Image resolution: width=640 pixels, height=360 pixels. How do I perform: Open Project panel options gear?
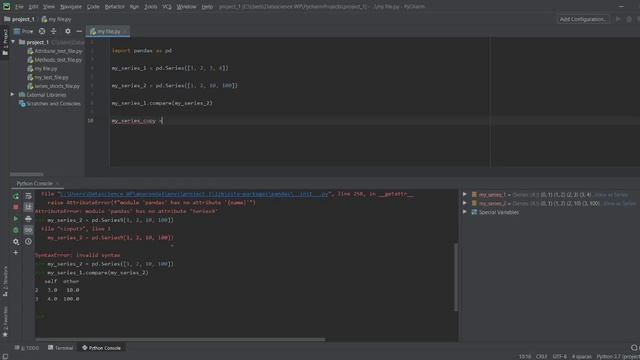(67, 31)
